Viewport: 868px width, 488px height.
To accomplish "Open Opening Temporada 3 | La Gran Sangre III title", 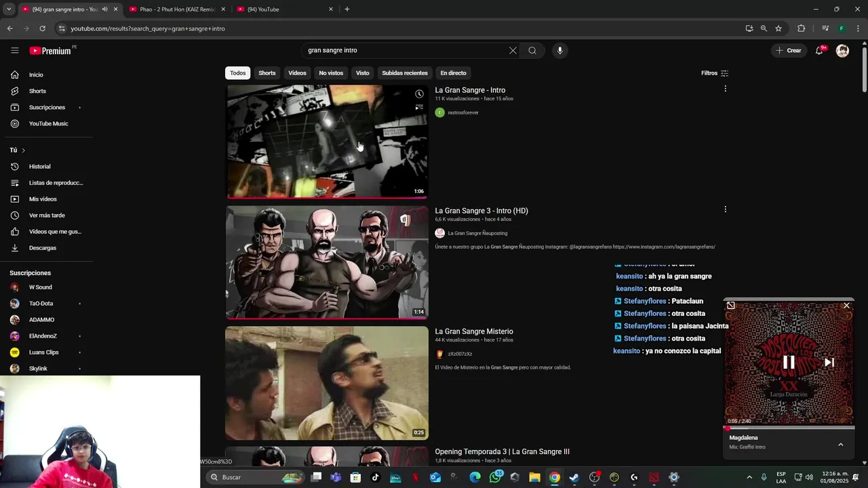I will pyautogui.click(x=502, y=451).
